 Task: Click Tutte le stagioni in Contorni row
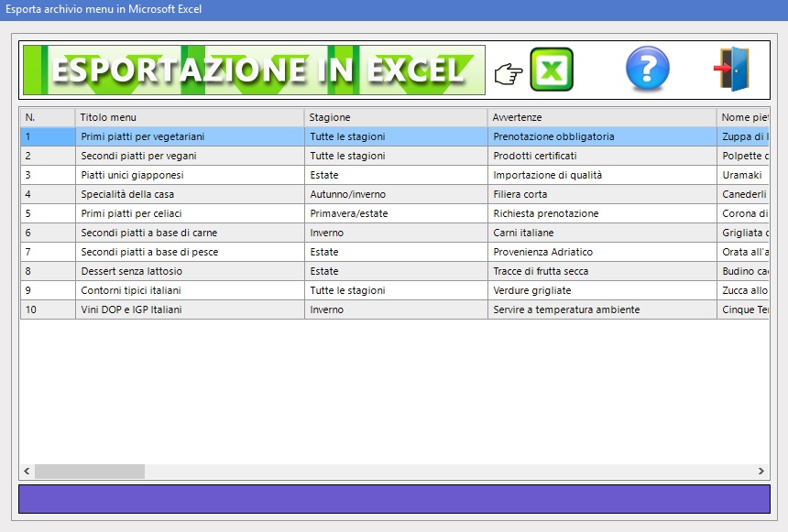click(396, 290)
